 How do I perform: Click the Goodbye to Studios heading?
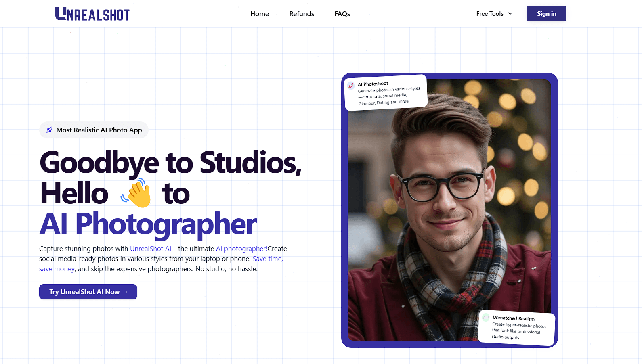(x=171, y=163)
